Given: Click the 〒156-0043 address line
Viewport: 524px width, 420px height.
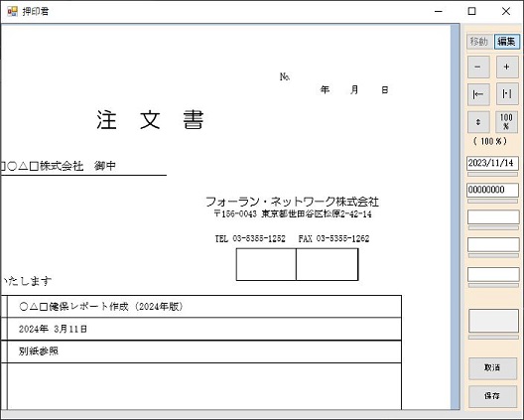Looking at the screenshot, I should (293, 214).
